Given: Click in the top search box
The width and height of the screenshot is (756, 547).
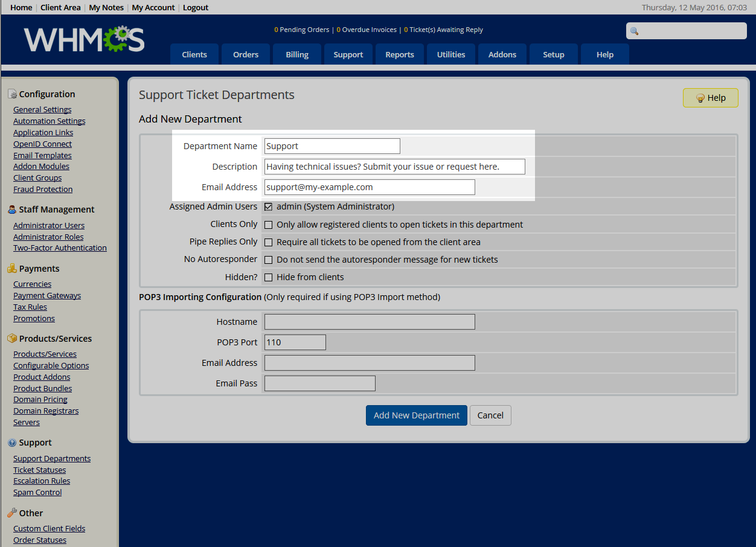Looking at the screenshot, I should 687,31.
